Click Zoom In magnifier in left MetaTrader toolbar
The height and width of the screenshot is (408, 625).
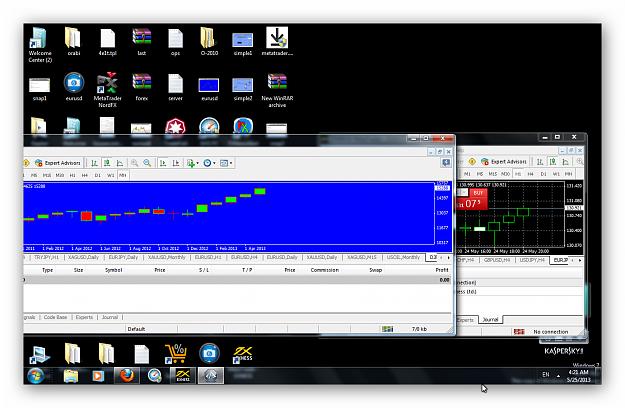tap(135, 163)
